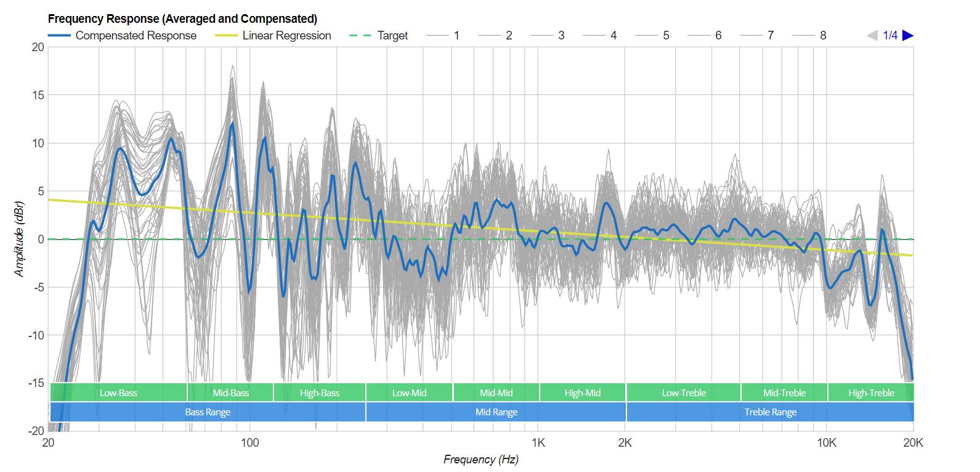Toggle the Target dashed line series
The image size is (980, 472).
[378, 36]
